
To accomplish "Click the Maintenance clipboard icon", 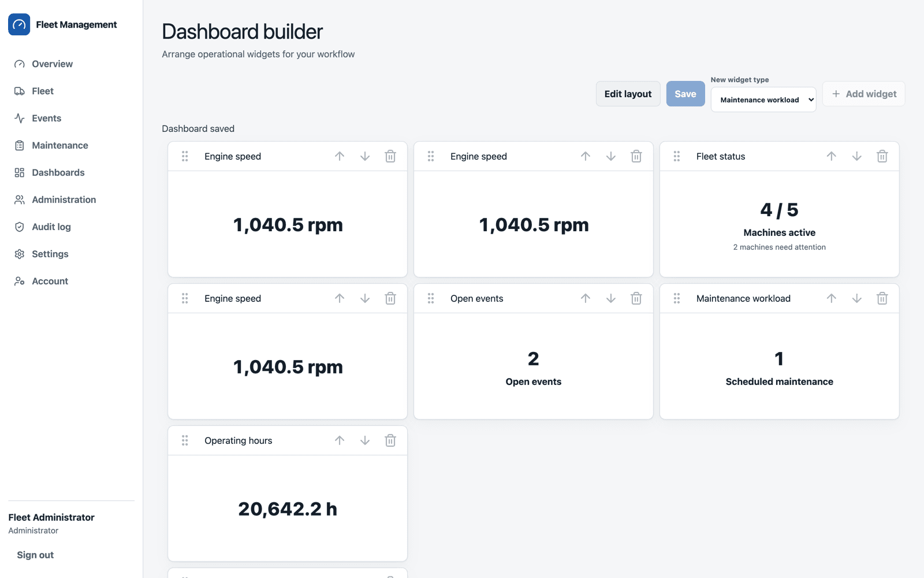I will (20, 146).
